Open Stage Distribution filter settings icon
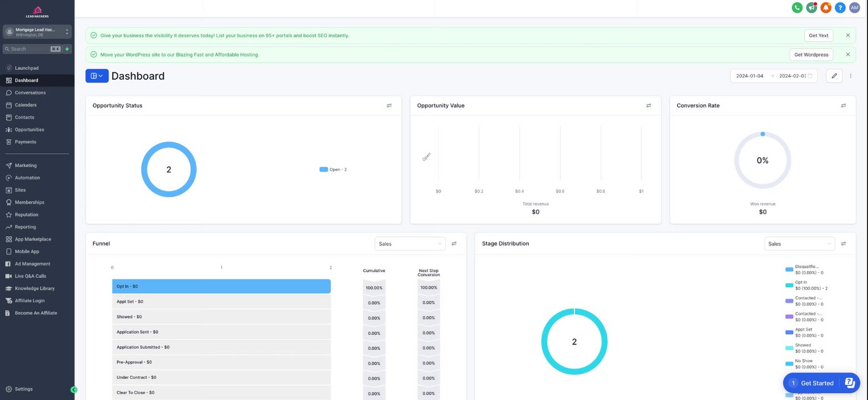This screenshot has width=868, height=400. click(844, 243)
